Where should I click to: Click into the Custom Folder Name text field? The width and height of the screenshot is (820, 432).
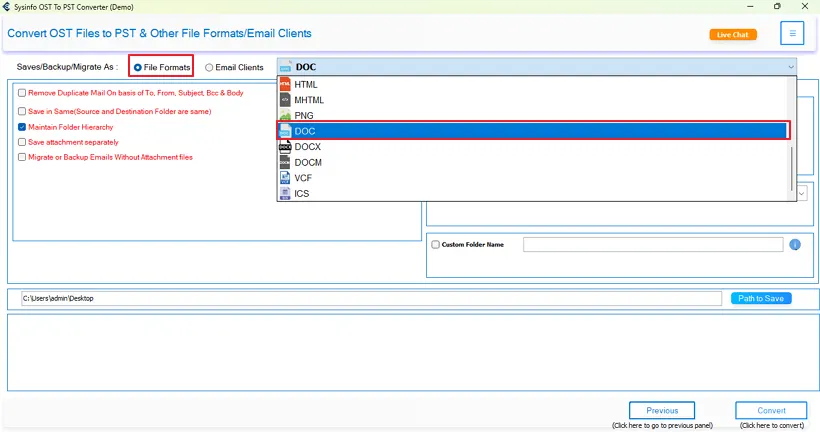click(653, 244)
